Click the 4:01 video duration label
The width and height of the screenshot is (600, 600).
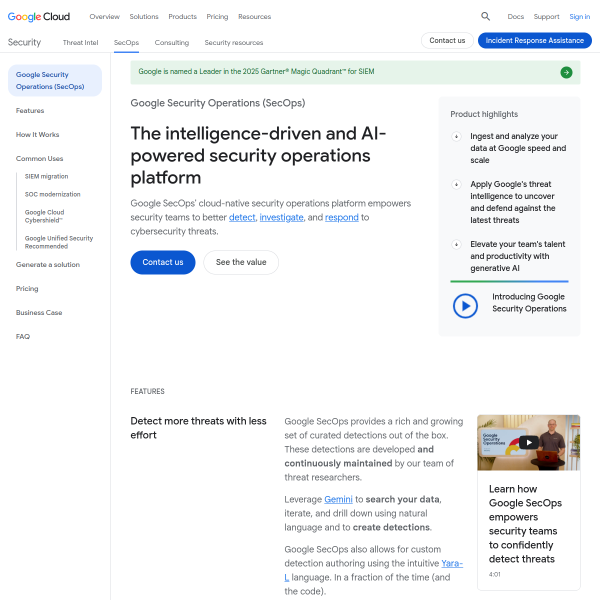[494, 574]
